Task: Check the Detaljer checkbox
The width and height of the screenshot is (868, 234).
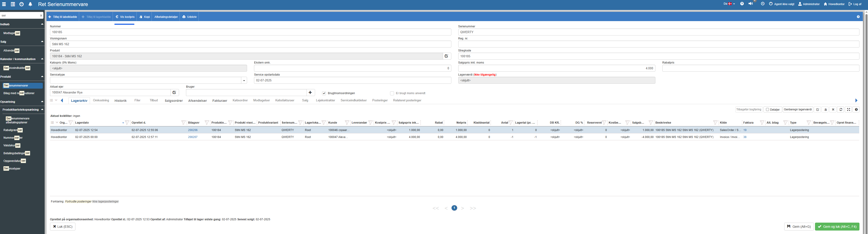Action: 767,109
